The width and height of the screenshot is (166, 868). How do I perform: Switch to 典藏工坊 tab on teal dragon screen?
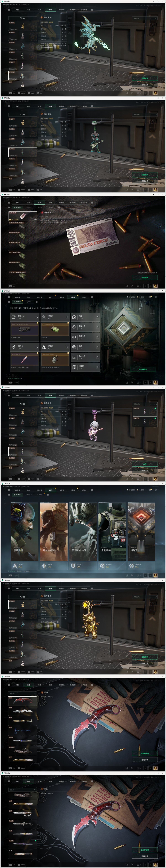click(x=62, y=10)
